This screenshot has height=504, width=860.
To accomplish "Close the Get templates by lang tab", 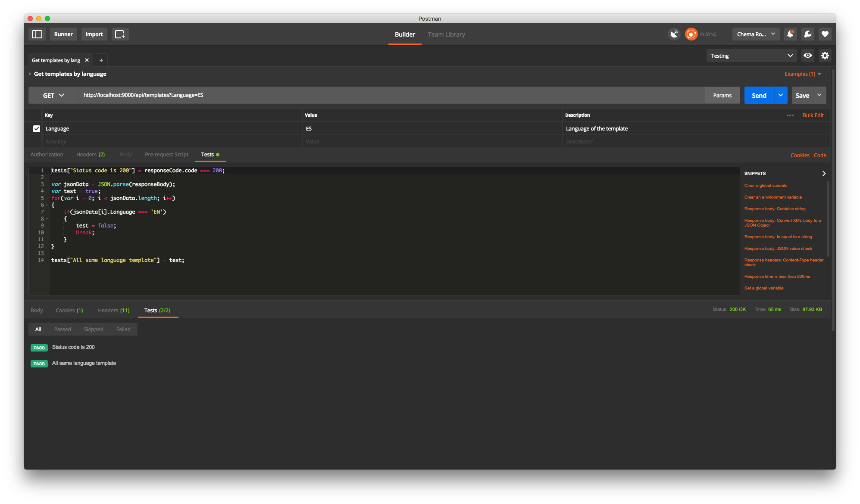I will [x=87, y=60].
